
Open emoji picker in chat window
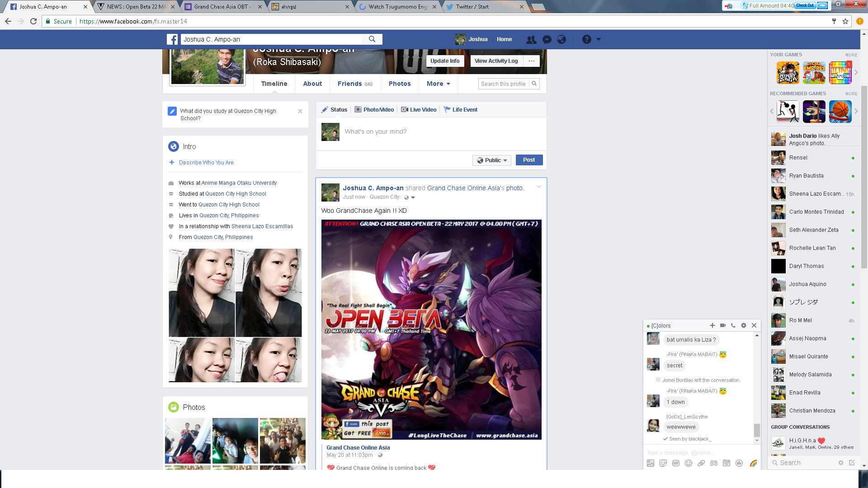(x=688, y=463)
